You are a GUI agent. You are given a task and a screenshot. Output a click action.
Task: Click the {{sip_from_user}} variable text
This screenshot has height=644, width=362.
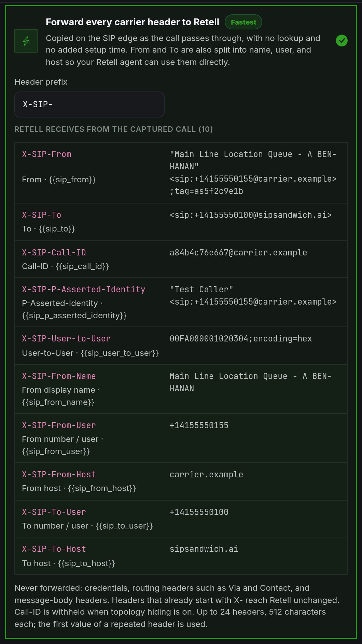tap(56, 451)
